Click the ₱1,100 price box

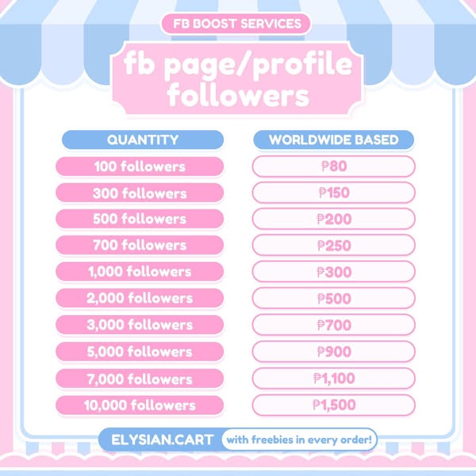[333, 378]
